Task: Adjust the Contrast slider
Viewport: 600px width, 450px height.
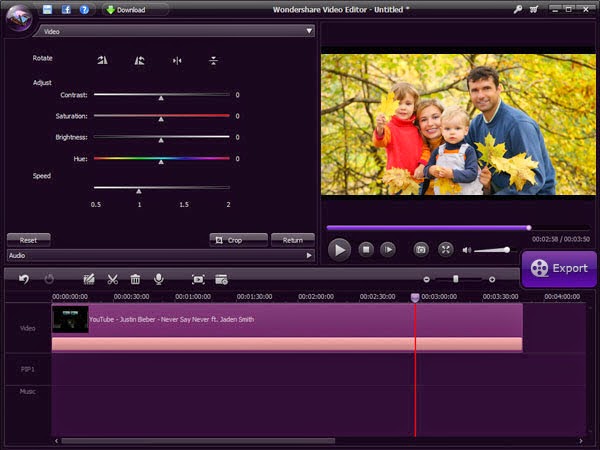Action: click(161, 95)
